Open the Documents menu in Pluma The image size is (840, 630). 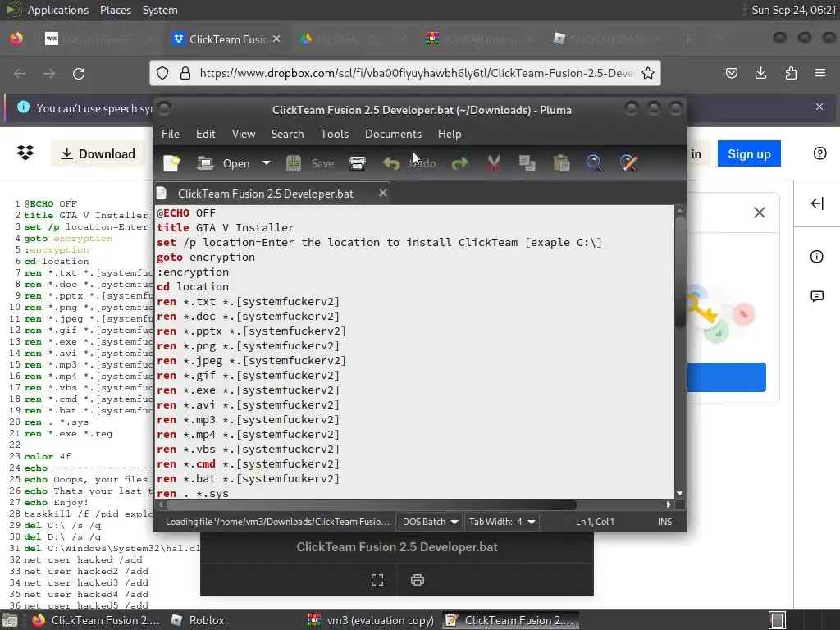pos(393,134)
